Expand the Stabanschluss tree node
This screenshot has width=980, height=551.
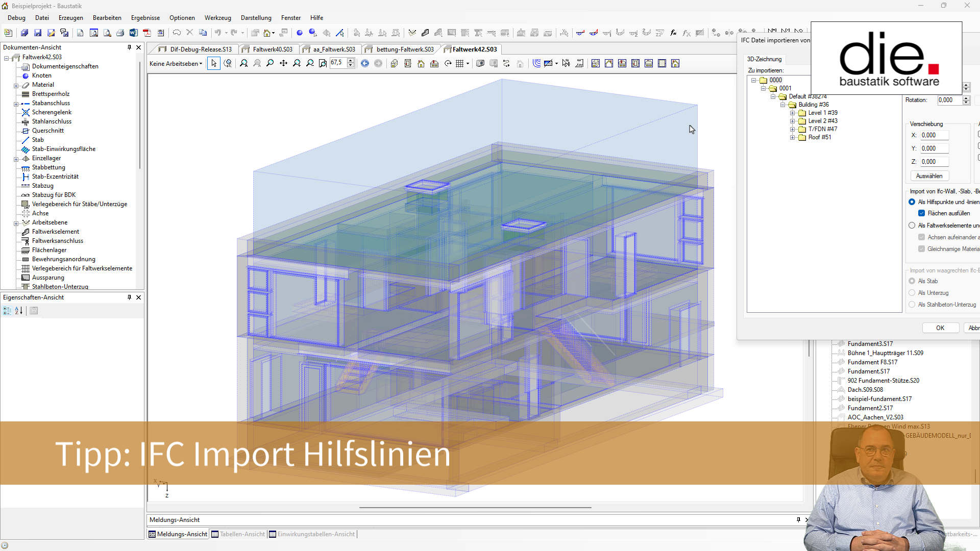coord(16,104)
